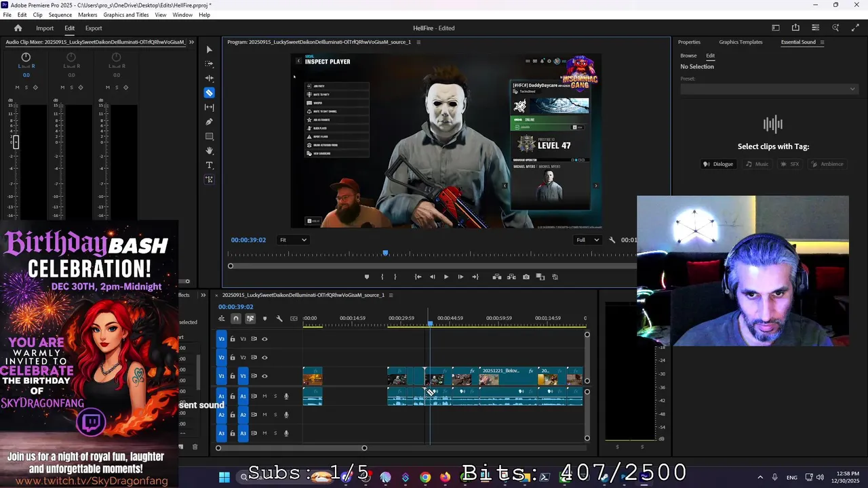Screen dimensions: 868x488
Task: Toggle sync lock on V2 track
Action: click(x=254, y=357)
